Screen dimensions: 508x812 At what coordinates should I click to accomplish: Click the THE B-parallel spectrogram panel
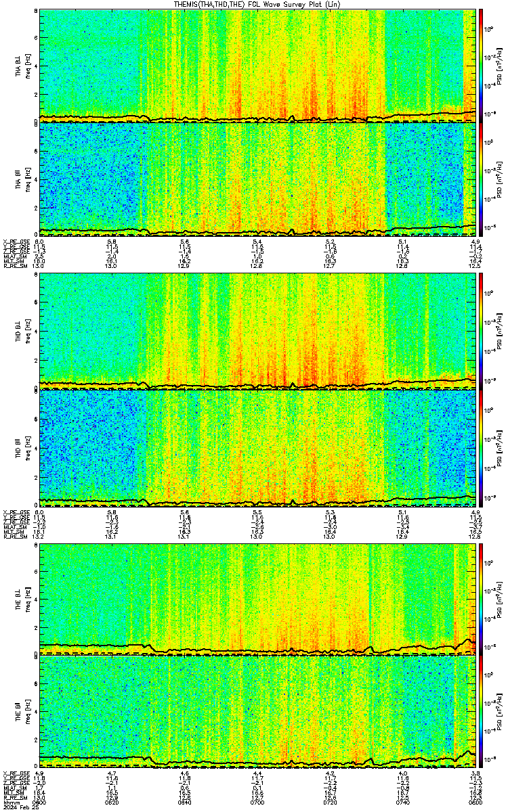(257, 712)
